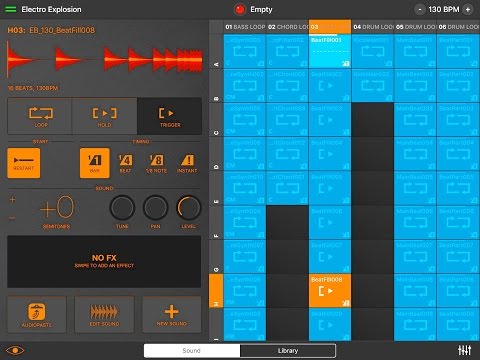
Task: Set timing to 1/8 Note
Action: coord(156,163)
